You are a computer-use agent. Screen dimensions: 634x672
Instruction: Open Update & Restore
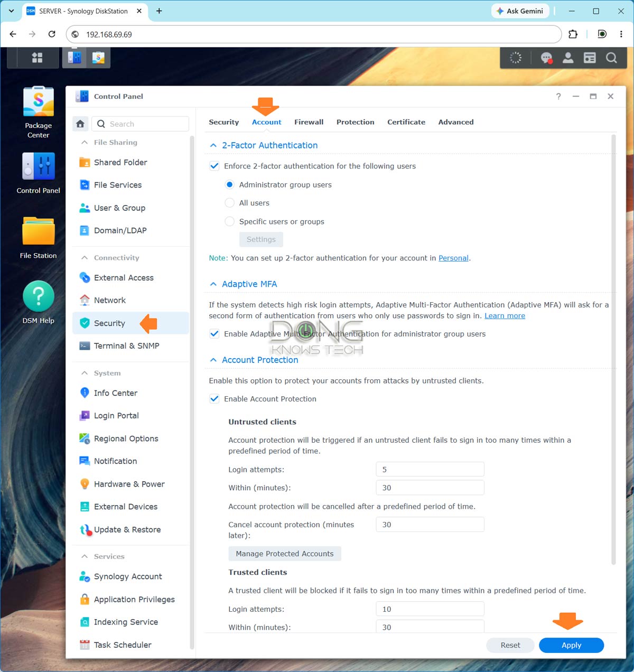click(x=130, y=529)
